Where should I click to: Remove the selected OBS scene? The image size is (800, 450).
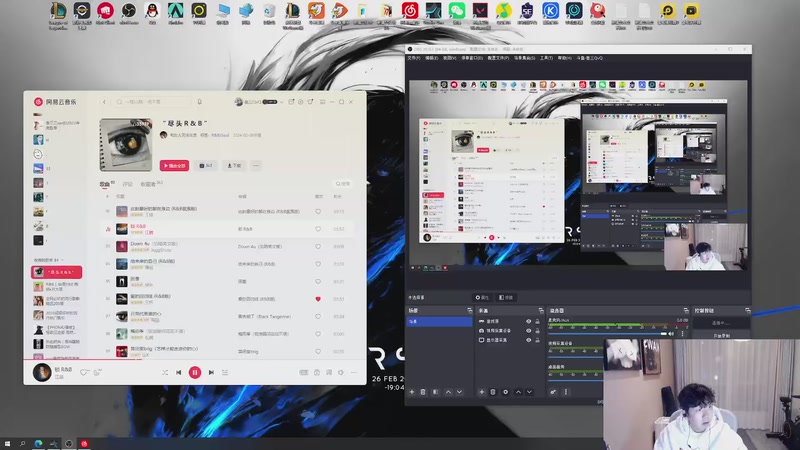tap(423, 392)
